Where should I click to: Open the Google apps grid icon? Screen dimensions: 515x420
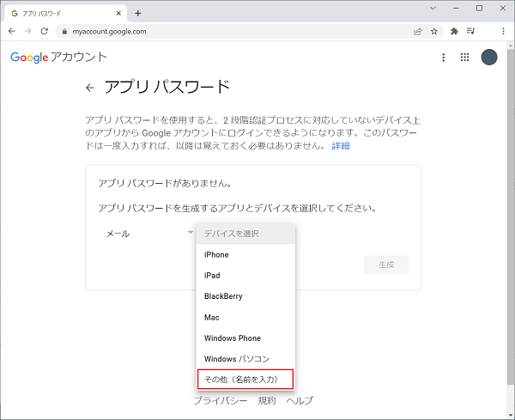tap(465, 58)
